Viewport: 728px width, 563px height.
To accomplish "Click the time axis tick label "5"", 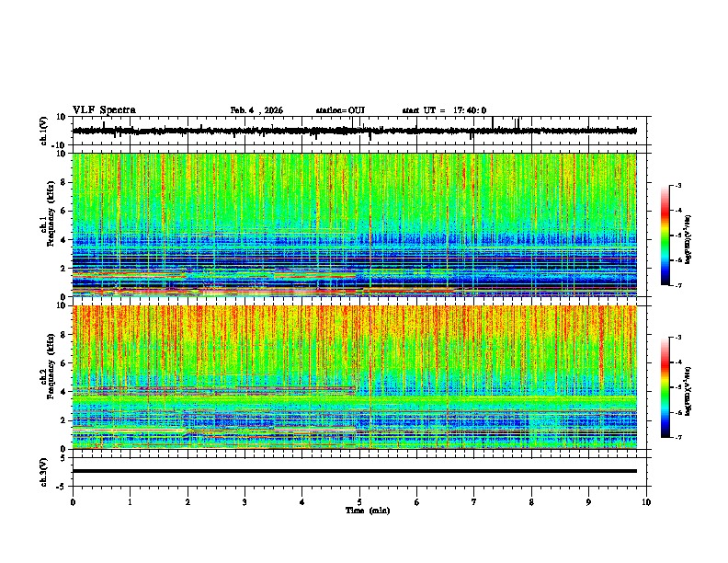I will pyautogui.click(x=359, y=502).
